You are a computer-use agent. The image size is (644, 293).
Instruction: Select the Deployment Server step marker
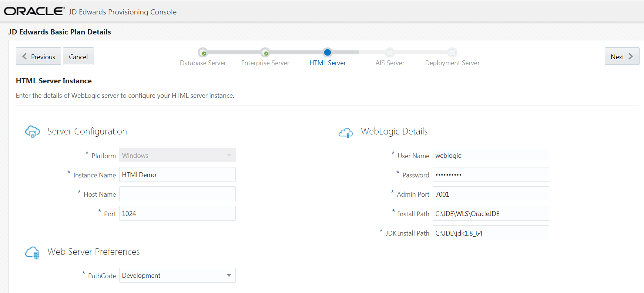tap(452, 52)
